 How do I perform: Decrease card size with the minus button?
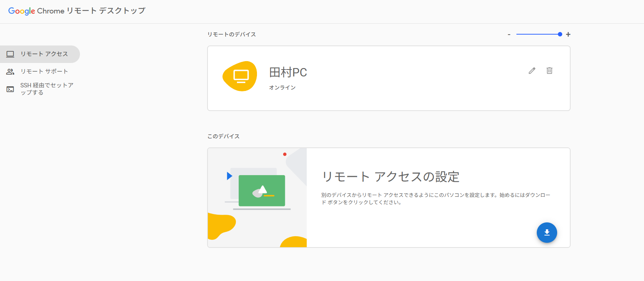(509, 35)
